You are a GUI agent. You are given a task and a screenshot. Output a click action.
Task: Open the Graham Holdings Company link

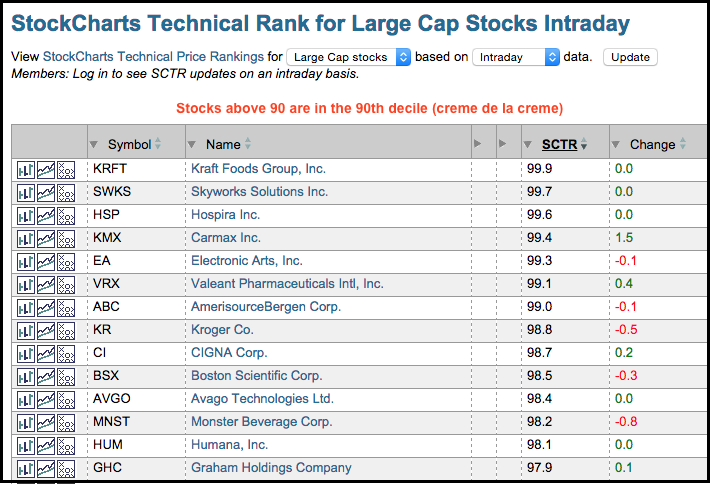pyautogui.click(x=271, y=467)
